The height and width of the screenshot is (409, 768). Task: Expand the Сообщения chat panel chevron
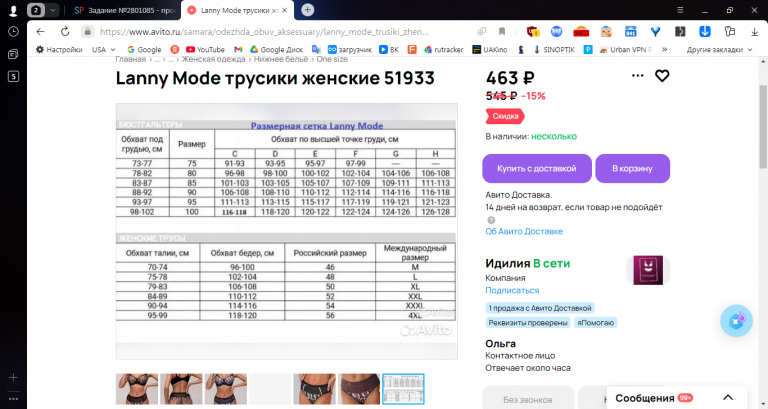point(728,398)
